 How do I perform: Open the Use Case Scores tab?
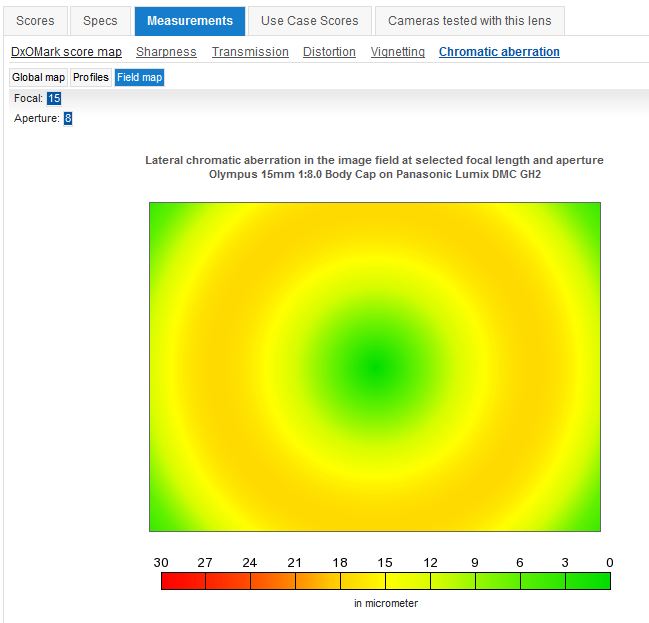point(310,20)
